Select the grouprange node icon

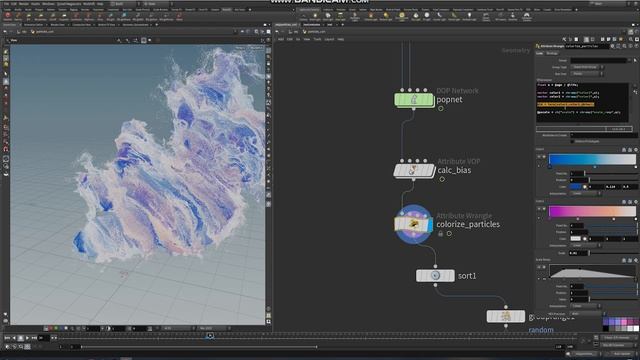(506, 316)
